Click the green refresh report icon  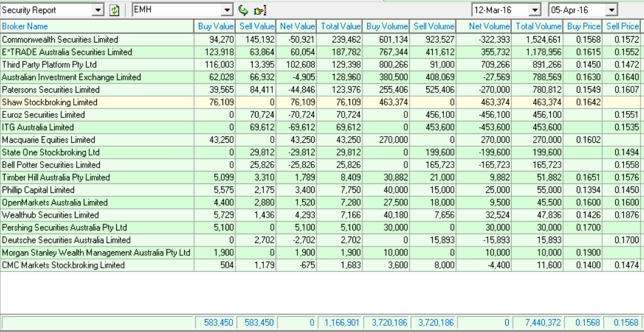point(114,10)
